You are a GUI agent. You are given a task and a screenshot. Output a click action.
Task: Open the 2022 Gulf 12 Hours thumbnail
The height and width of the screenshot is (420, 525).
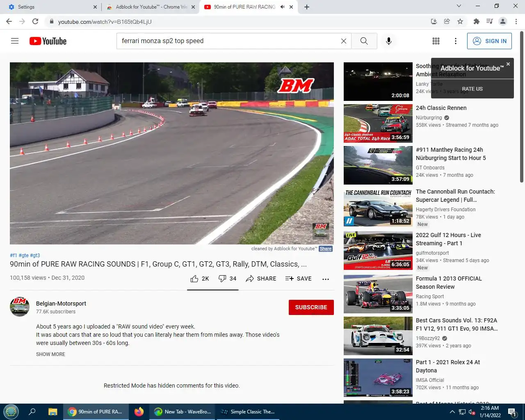click(378, 251)
